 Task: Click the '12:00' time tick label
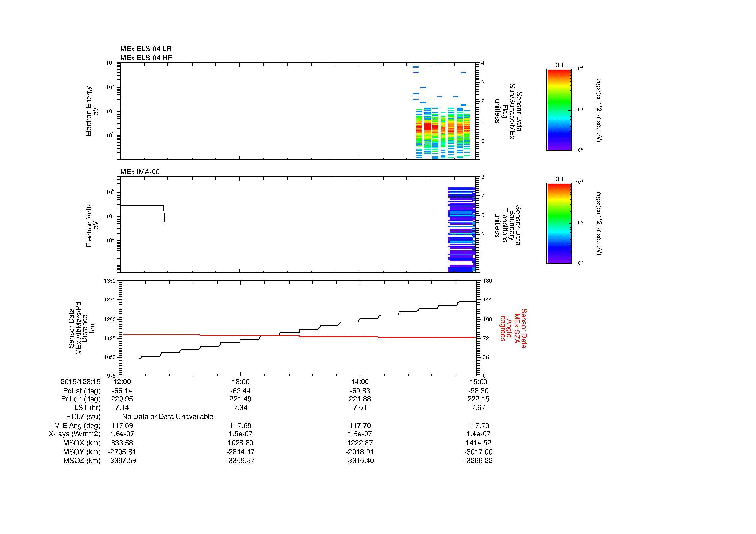[122, 382]
